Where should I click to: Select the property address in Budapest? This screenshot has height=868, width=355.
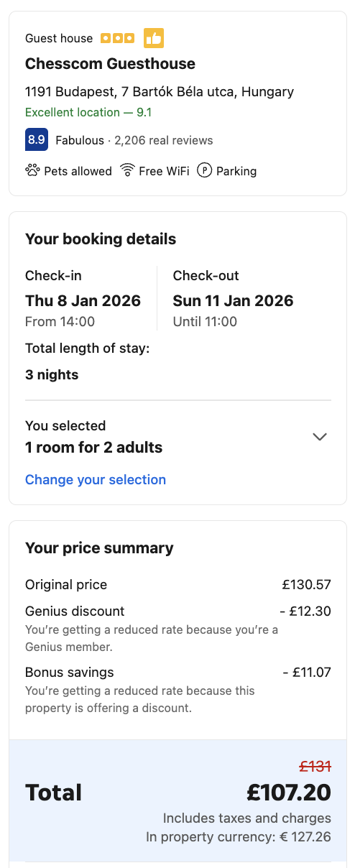[160, 92]
